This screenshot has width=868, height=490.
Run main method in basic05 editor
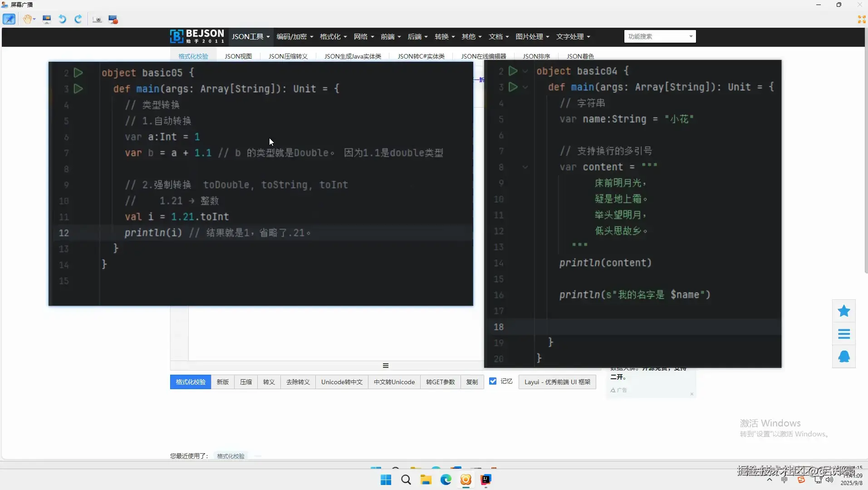point(78,89)
